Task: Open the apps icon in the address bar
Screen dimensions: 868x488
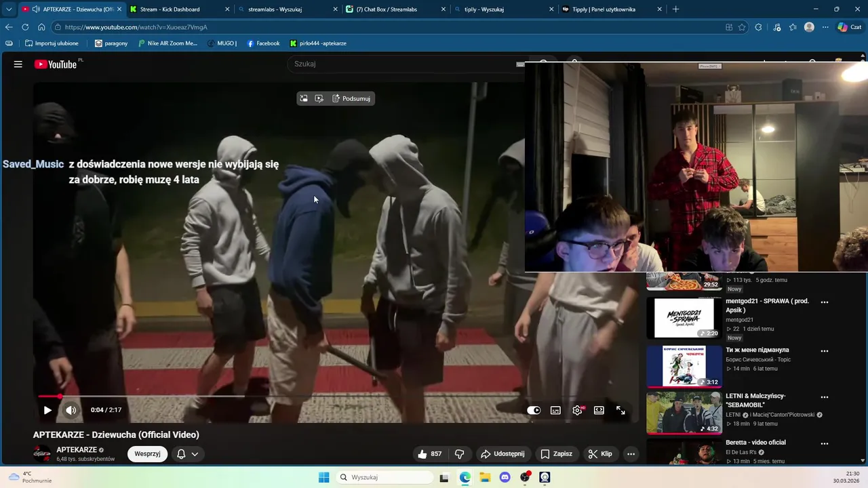Action: point(729,27)
